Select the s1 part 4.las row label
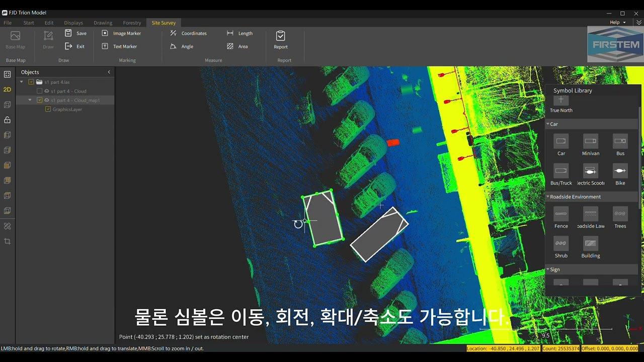This screenshot has height=362, width=644. coord(57,82)
